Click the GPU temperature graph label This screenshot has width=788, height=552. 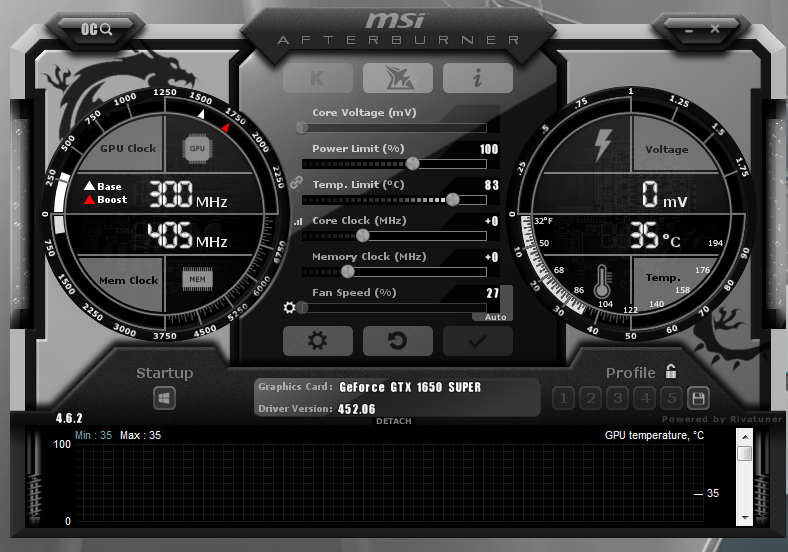click(x=654, y=435)
